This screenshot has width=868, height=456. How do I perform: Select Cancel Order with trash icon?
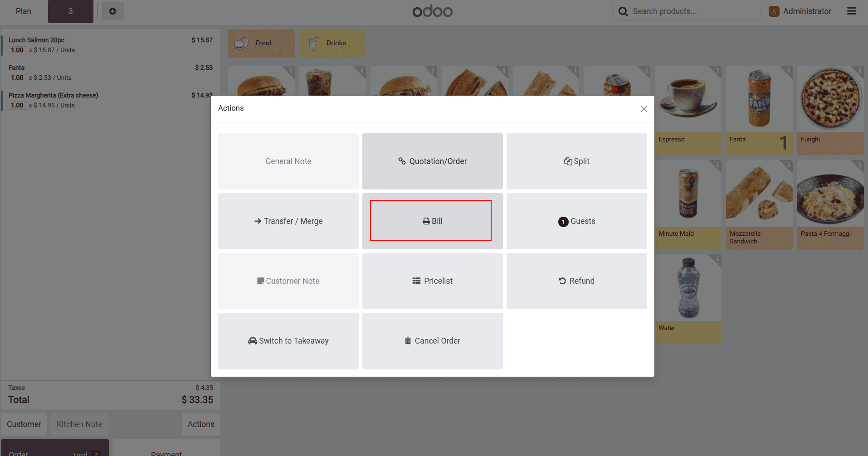click(x=432, y=341)
